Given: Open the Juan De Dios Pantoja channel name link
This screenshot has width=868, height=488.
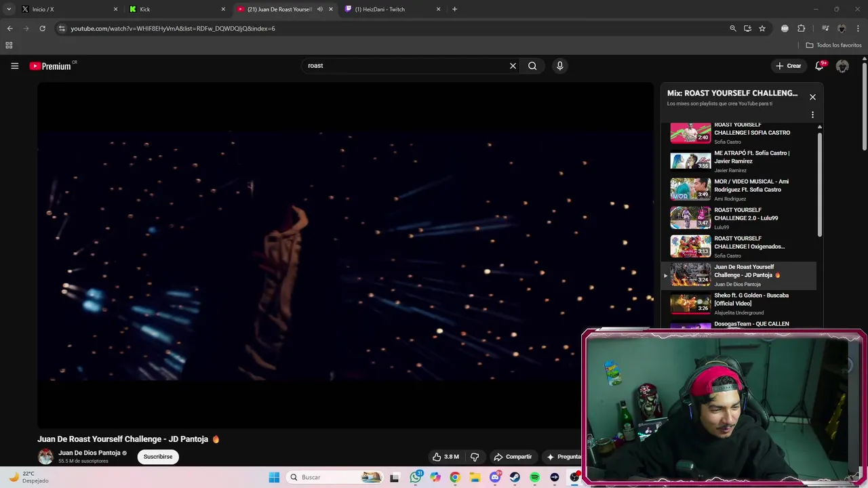Looking at the screenshot, I should (90, 453).
